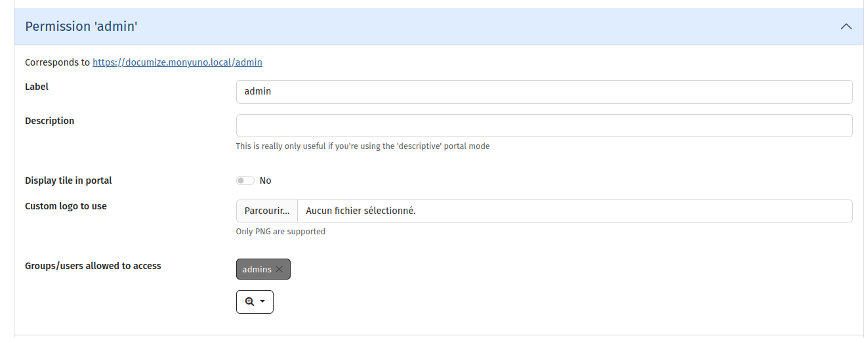This screenshot has width=868, height=338.
Task: Open the caret next to the magnifier icon
Action: click(x=263, y=302)
